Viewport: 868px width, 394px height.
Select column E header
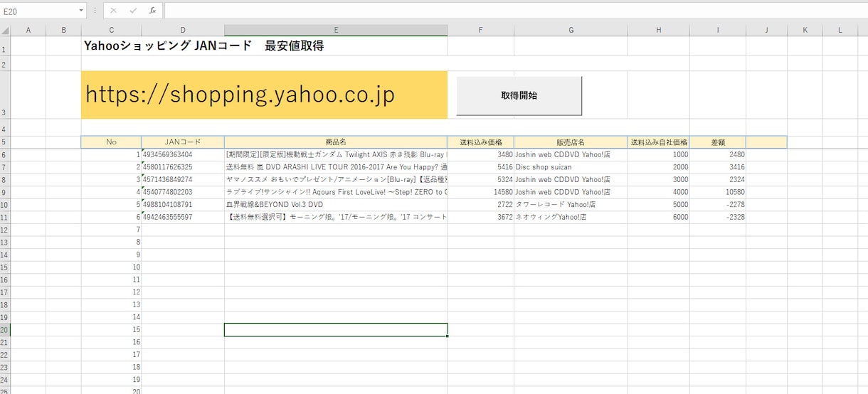[336, 30]
